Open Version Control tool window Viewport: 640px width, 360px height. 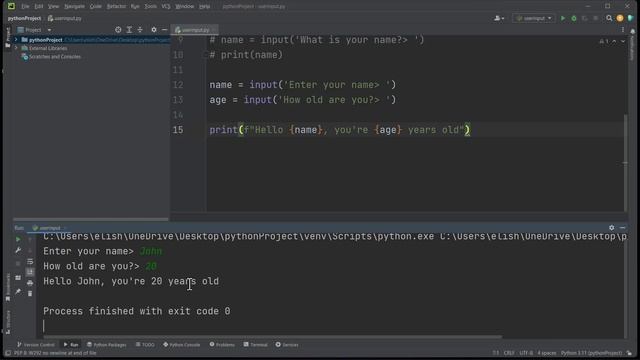tap(36, 345)
